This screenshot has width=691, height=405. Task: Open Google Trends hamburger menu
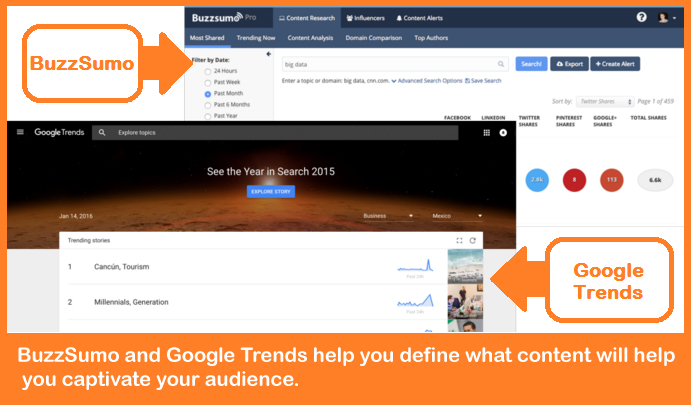pos(20,132)
